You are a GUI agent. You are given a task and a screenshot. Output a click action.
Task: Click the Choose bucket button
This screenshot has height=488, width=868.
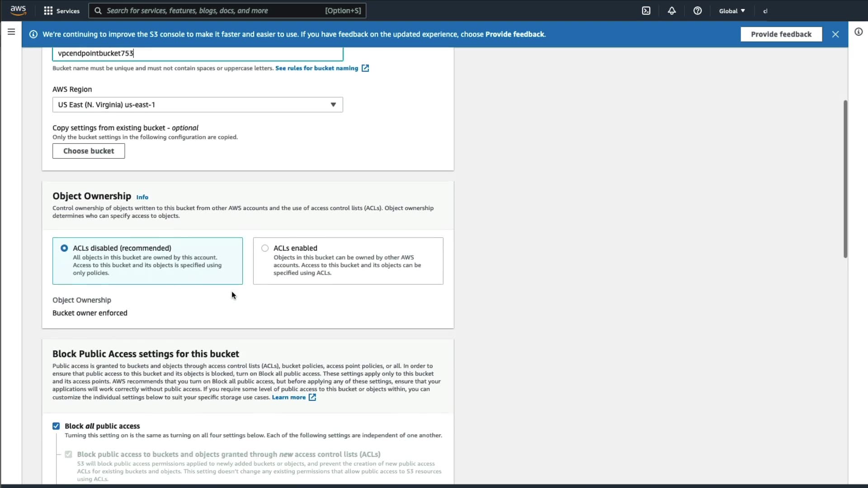click(89, 151)
